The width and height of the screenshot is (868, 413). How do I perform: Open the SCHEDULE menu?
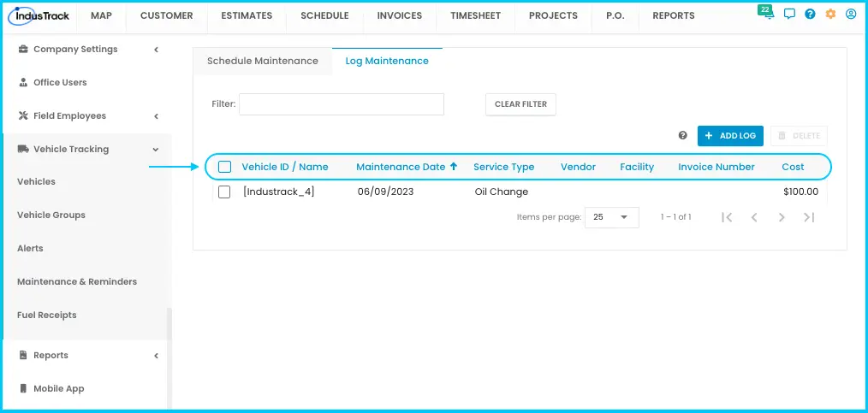325,16
